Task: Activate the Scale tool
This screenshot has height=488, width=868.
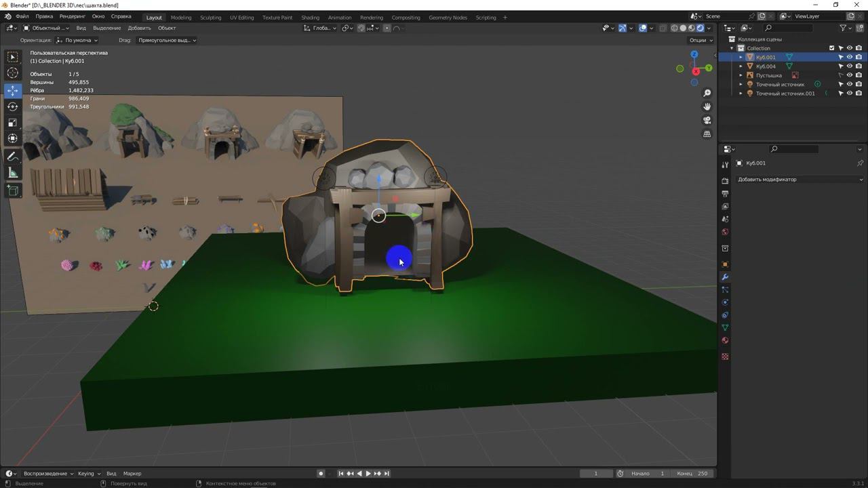Action: [x=12, y=123]
